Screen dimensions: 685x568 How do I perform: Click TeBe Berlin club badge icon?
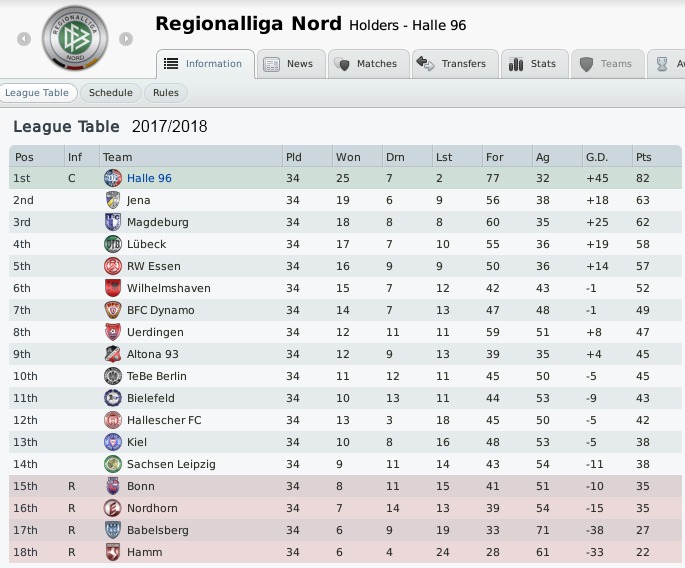coord(112,376)
